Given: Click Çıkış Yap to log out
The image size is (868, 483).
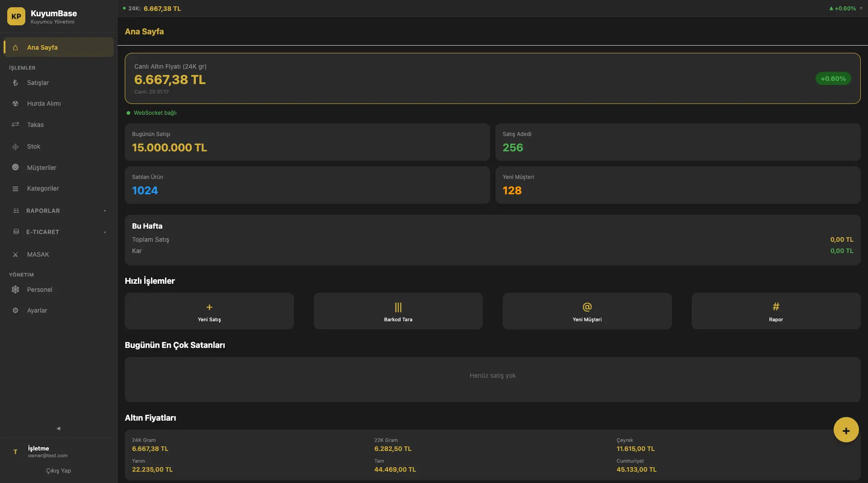Looking at the screenshot, I should click(x=58, y=470).
